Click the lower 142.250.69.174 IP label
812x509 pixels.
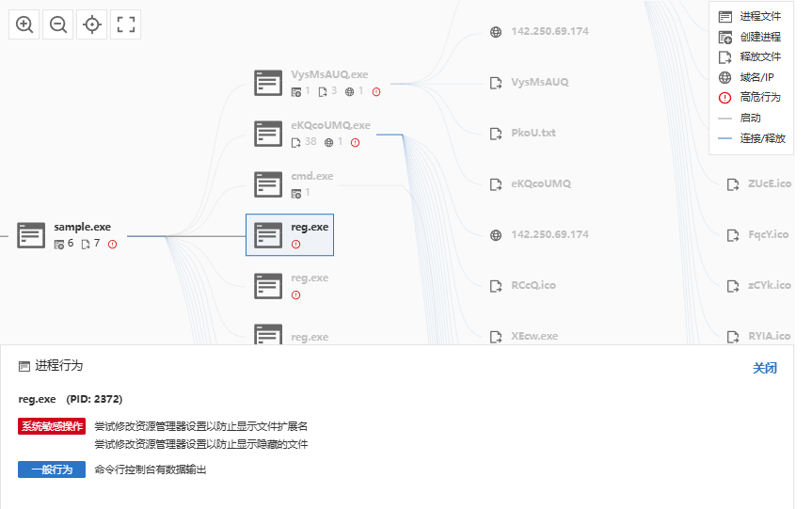[549, 234]
